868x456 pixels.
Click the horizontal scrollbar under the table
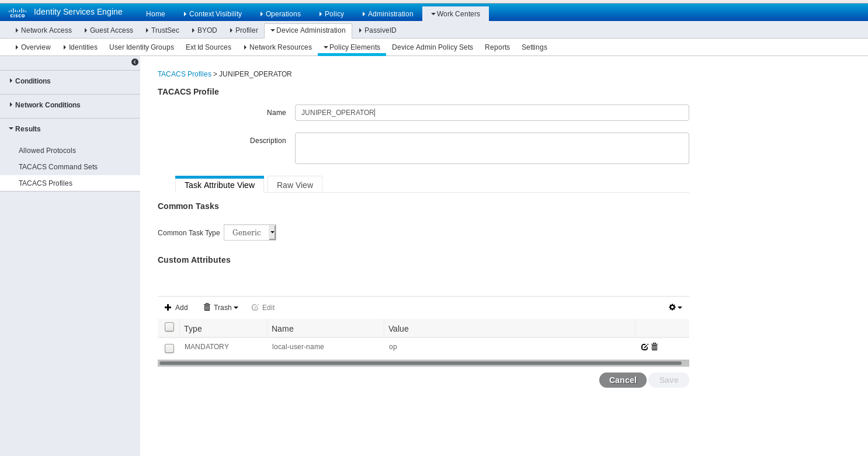(x=421, y=363)
